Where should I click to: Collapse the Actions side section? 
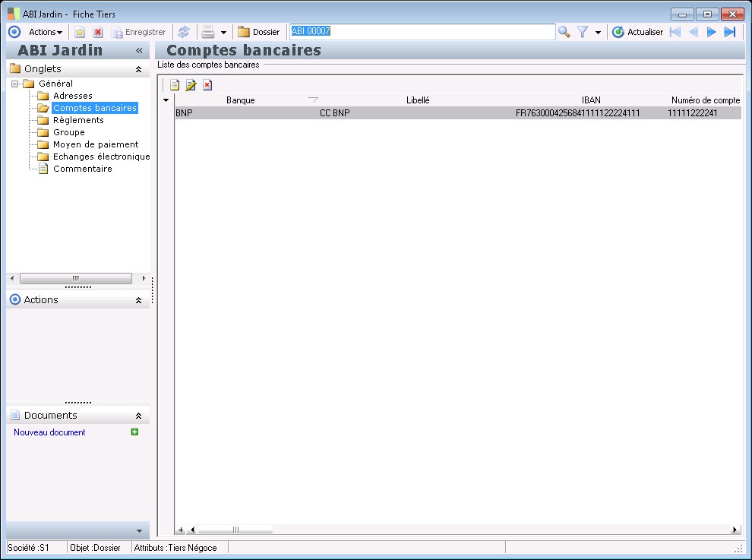[138, 300]
